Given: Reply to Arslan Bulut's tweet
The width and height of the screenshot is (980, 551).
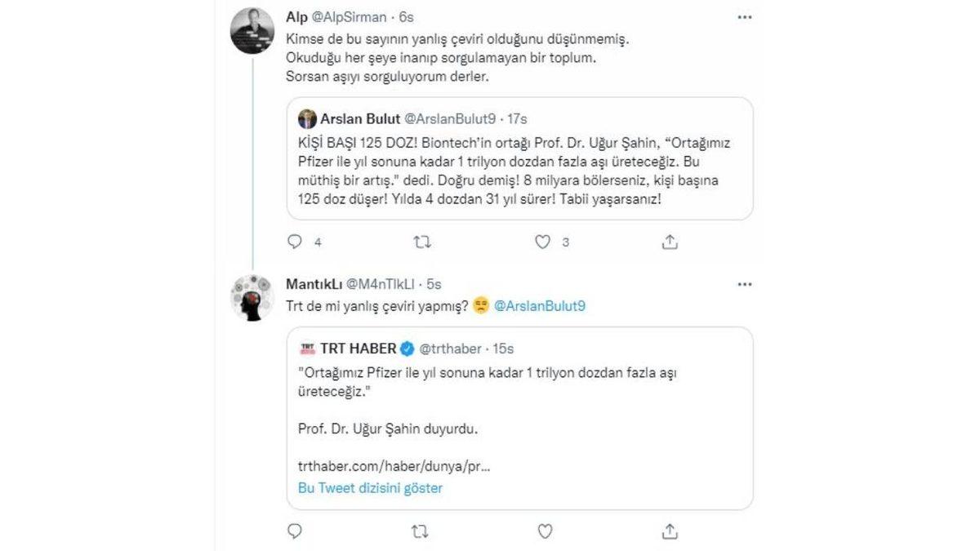Looking at the screenshot, I should 294,242.
